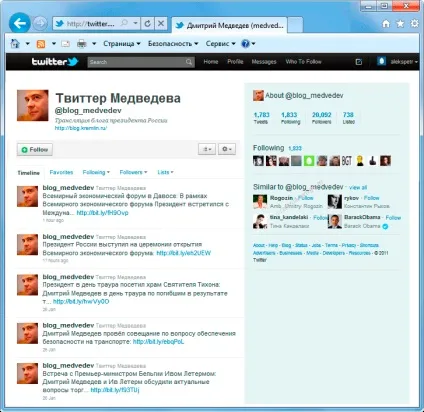Expand the Following tab dropdown
Viewport: 424px width, 412px height.
(96, 172)
